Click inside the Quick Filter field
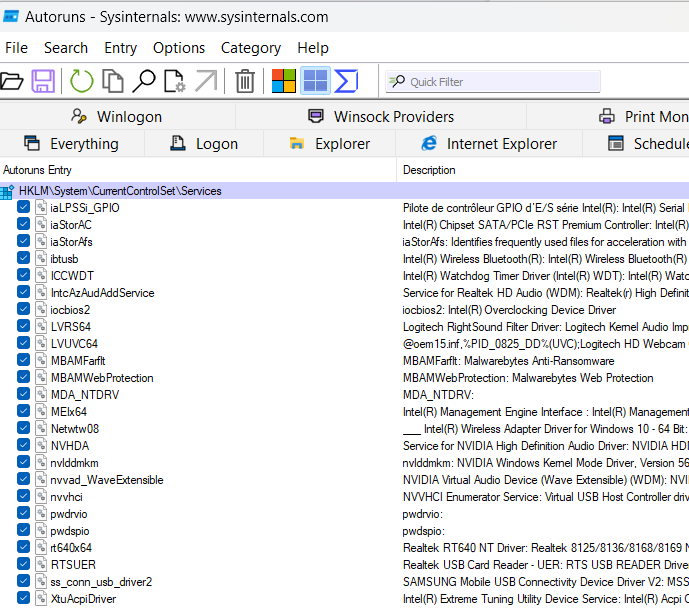Viewport: 689px width, 616px height. [x=493, y=82]
